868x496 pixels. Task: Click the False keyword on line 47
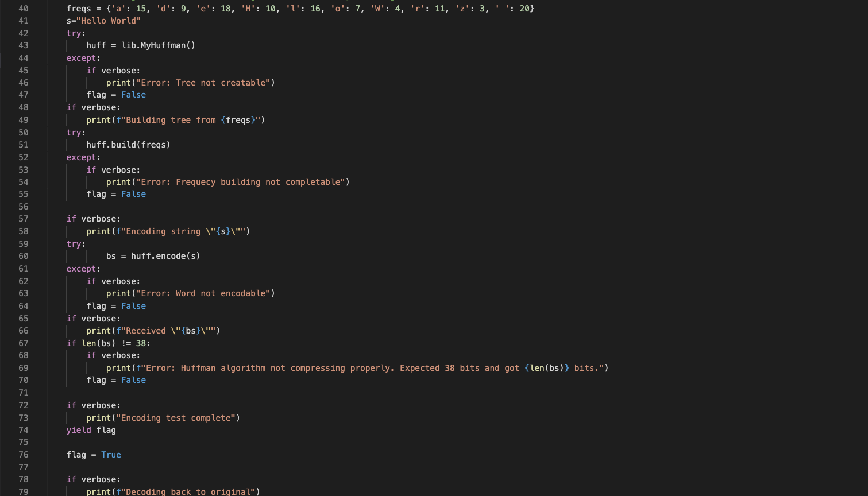pos(133,95)
